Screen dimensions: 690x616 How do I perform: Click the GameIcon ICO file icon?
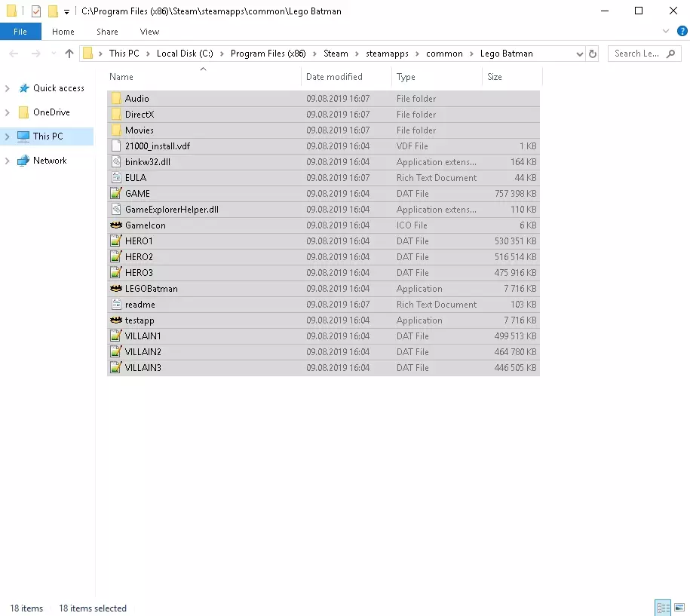[116, 225]
